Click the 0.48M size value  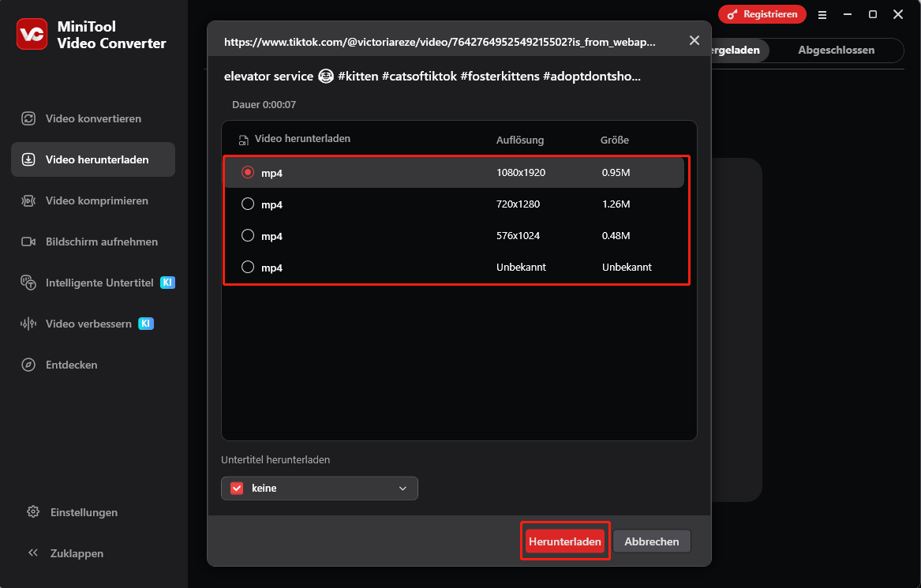coord(616,236)
